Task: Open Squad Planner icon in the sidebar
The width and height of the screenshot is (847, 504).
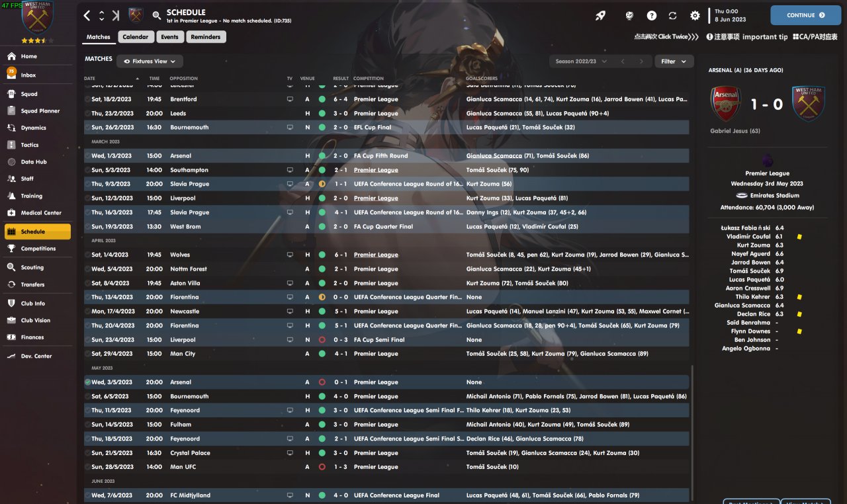Action: (x=11, y=111)
